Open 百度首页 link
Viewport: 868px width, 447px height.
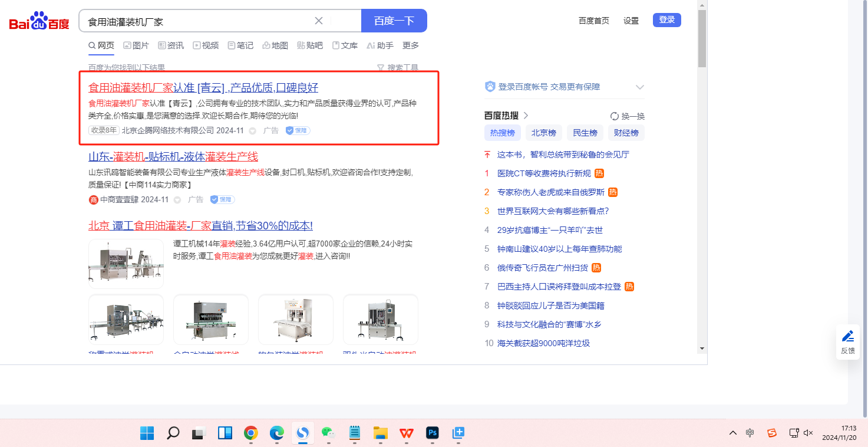594,21
